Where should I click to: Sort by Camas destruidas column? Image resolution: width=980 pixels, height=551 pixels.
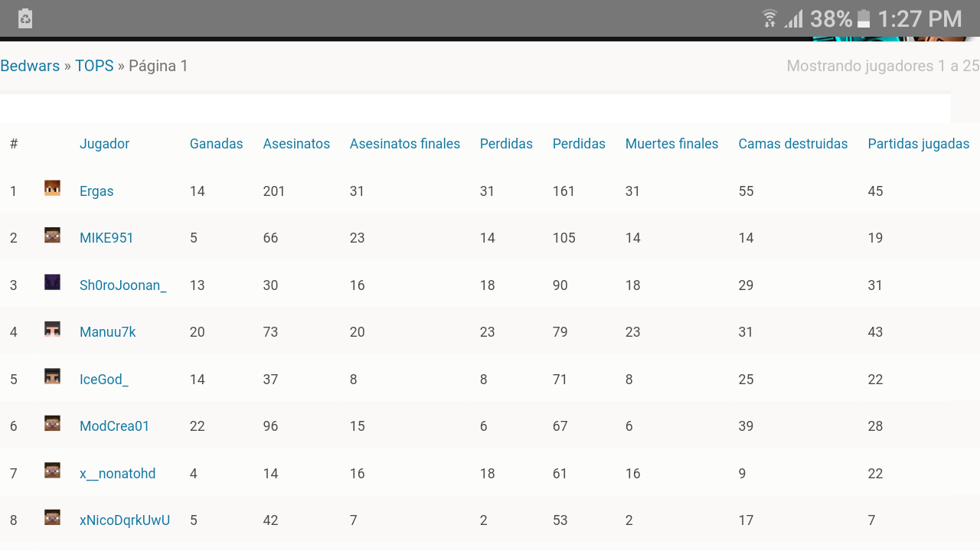pos(792,144)
